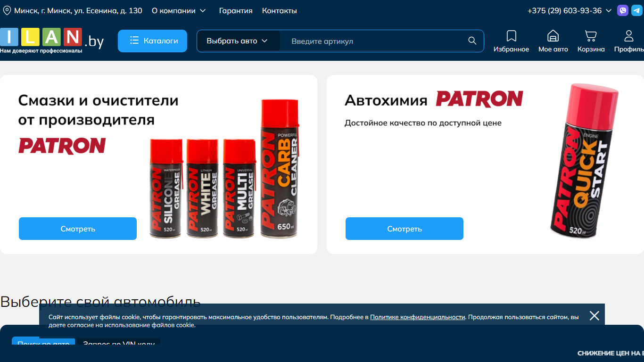This screenshot has width=644, height=362.
Task: Expand the phone number dropdown arrow
Action: (609, 10)
